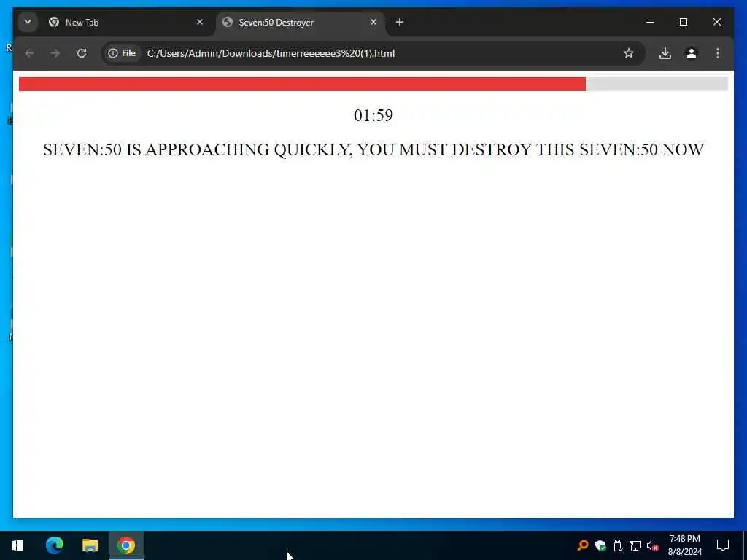This screenshot has height=560, width=747.
Task: View site info File chip
Action: tap(122, 53)
